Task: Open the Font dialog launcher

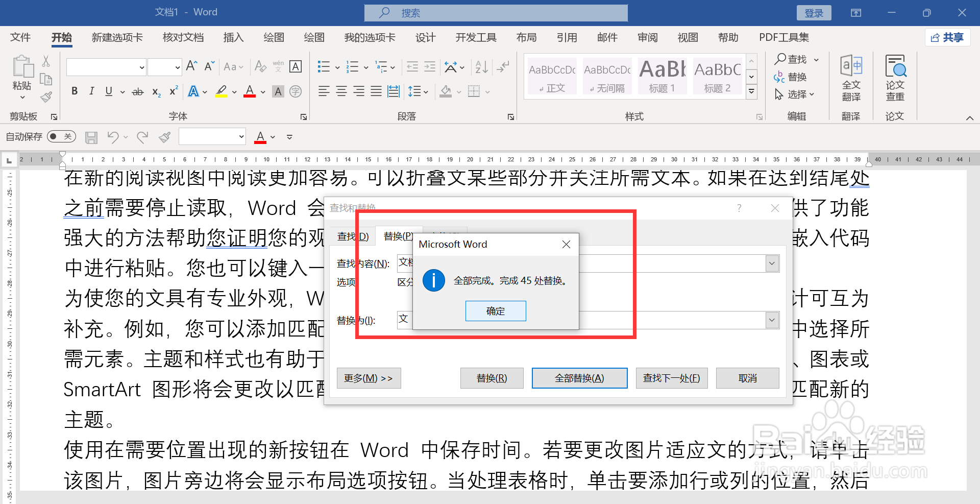Action: tap(304, 117)
